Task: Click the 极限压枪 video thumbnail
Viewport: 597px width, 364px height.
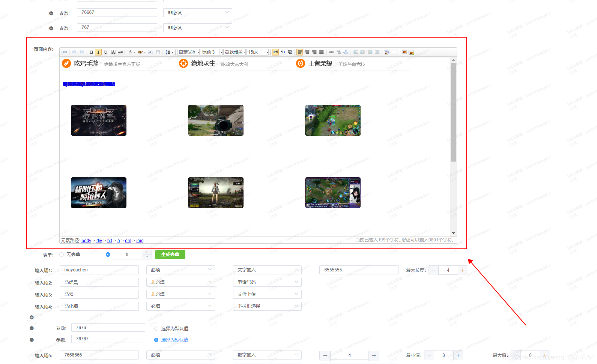Action: tap(99, 193)
